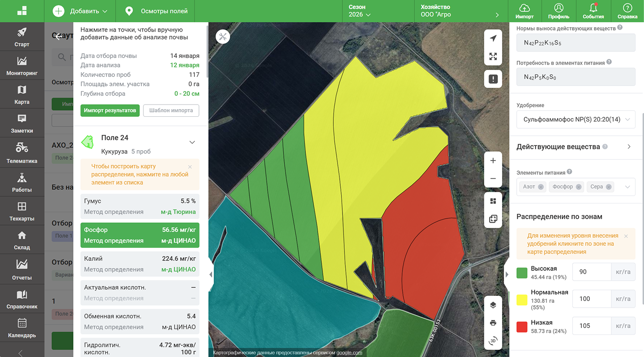Click the Нормы выноса help icon
644x357 pixels.
tap(620, 28)
